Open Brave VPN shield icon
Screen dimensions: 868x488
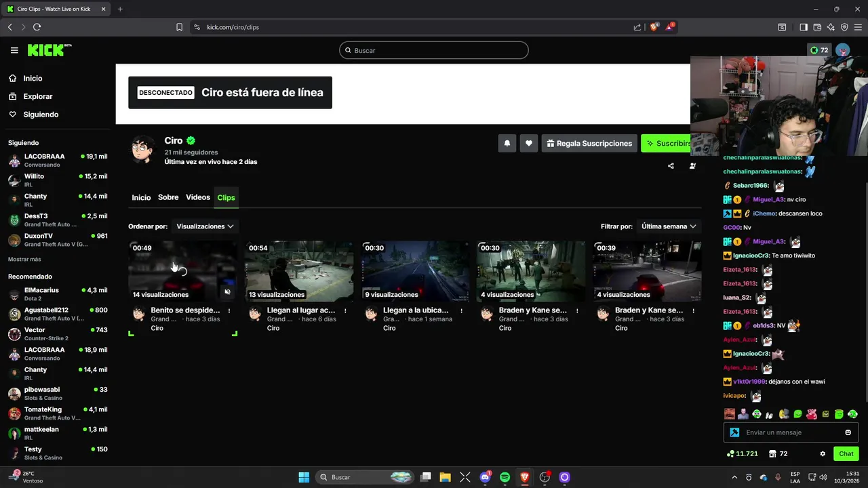pos(844,27)
